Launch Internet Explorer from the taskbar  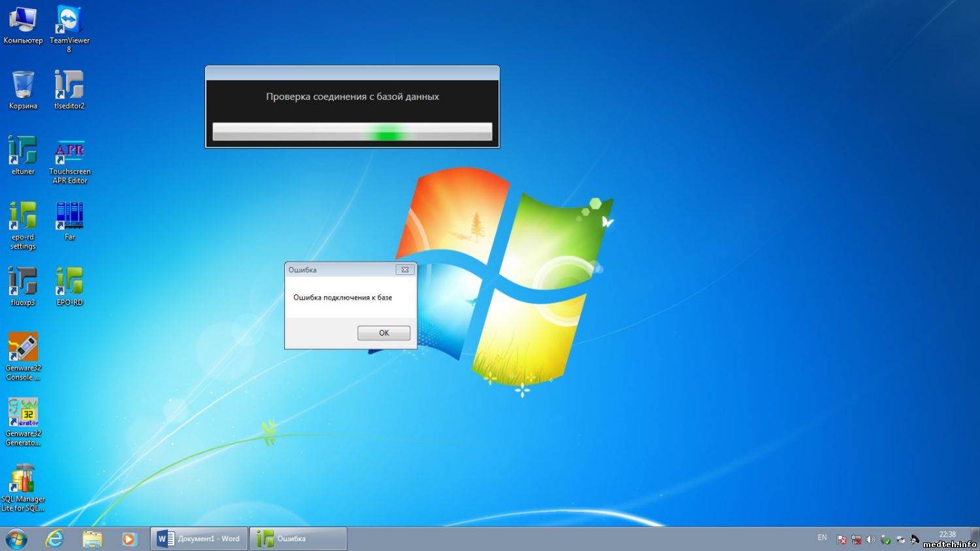tap(55, 539)
